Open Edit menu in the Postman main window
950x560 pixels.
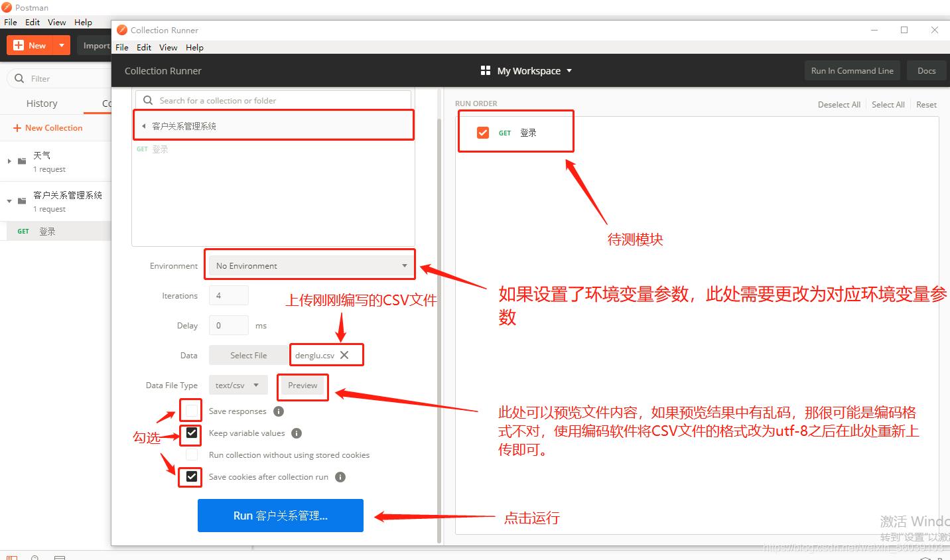(x=33, y=22)
